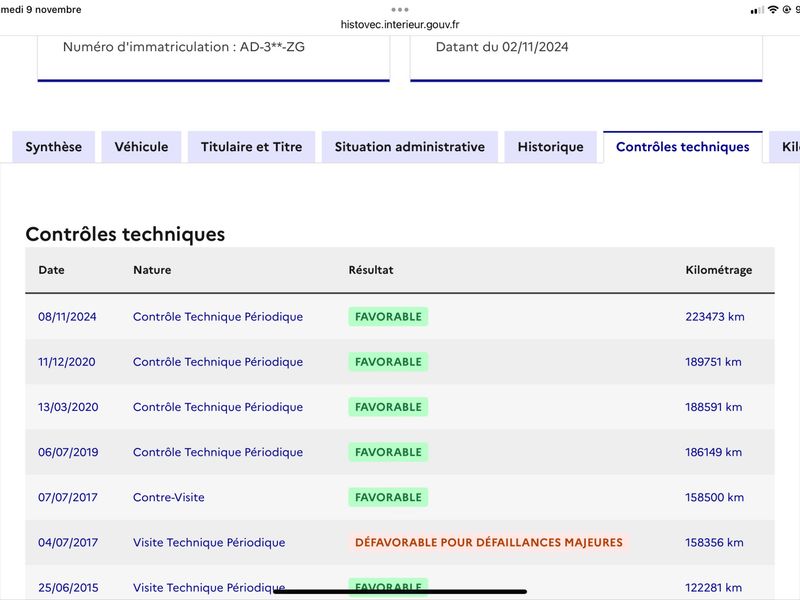Click the FAVORABLE badge in the 06/07/2019 row
This screenshot has width=800, height=600.
tap(388, 452)
